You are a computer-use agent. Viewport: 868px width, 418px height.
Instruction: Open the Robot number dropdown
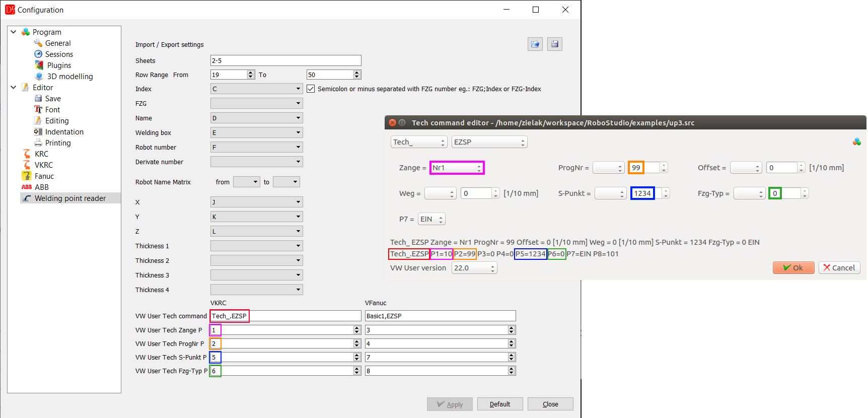tap(256, 147)
